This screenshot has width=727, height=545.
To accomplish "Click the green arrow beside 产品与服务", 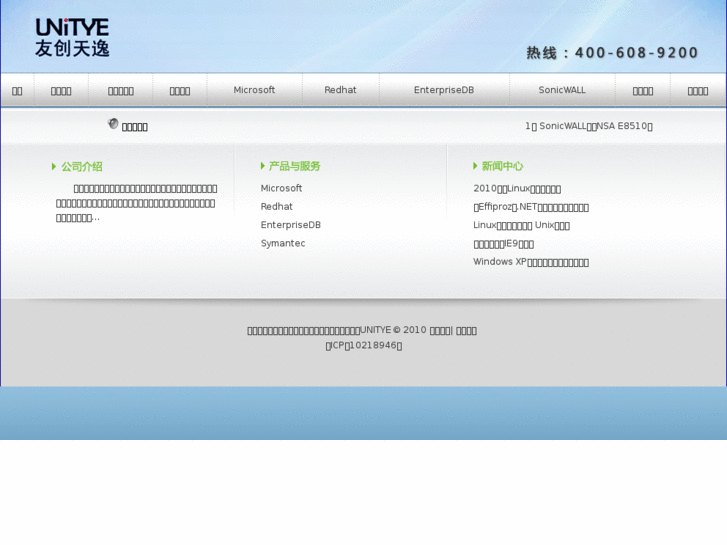I will 263,166.
